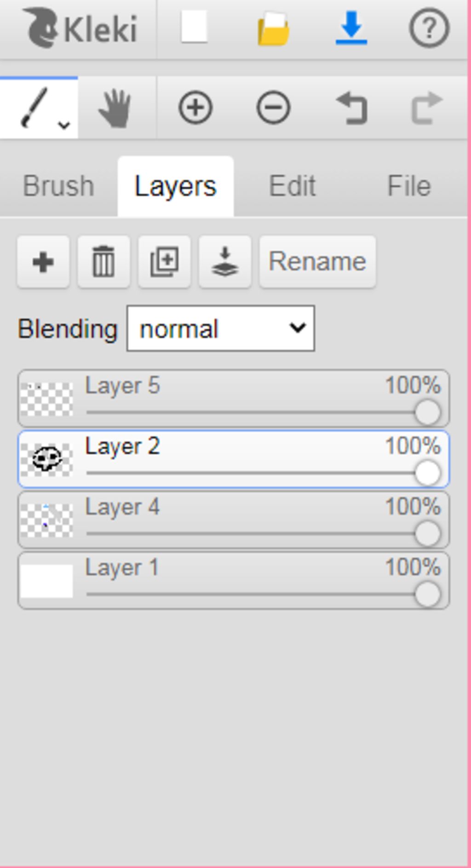Open the Blending mode dropdown
This screenshot has height=868, width=471.
click(x=221, y=329)
